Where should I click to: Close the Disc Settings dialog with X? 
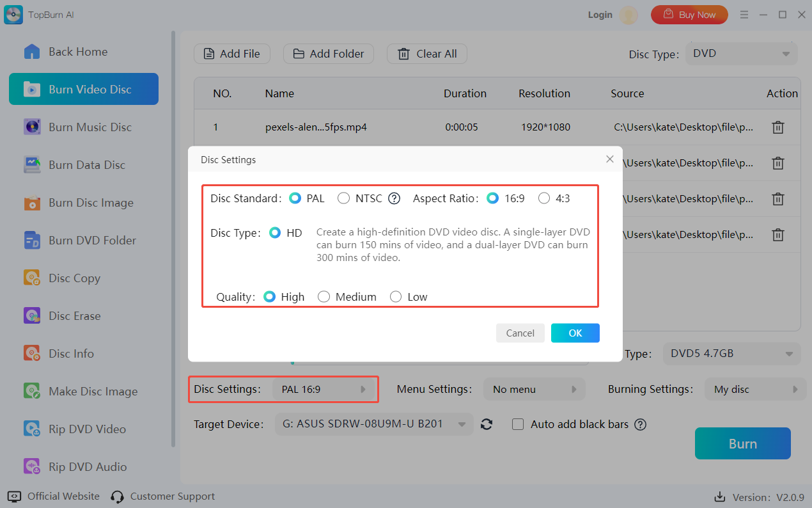pos(609,159)
